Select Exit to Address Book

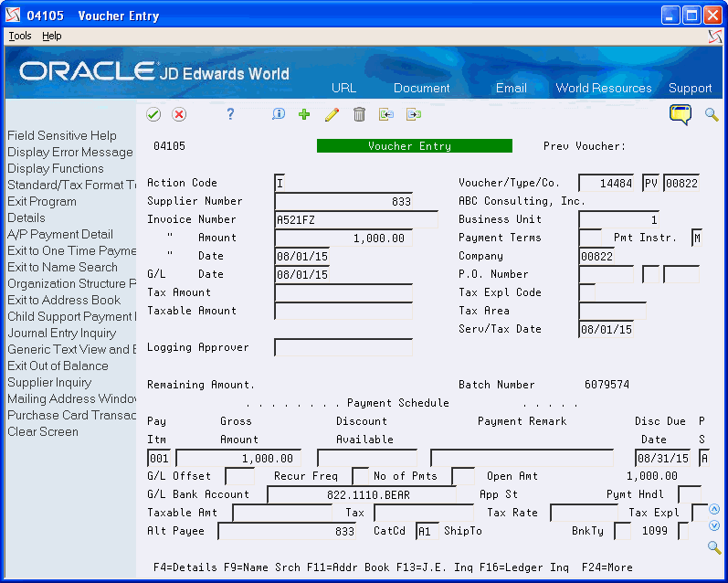point(64,300)
